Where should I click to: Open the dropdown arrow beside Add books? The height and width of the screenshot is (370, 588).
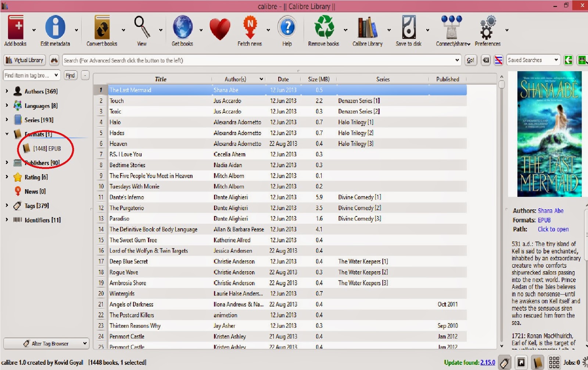click(34, 30)
